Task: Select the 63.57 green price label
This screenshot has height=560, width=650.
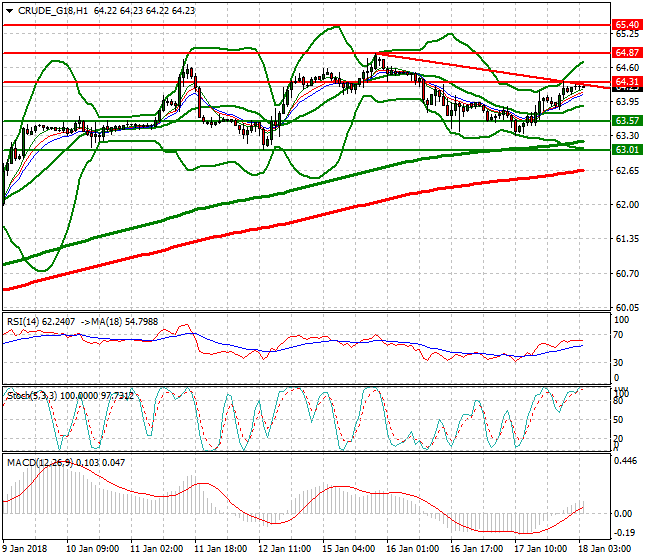Action: pos(627,121)
